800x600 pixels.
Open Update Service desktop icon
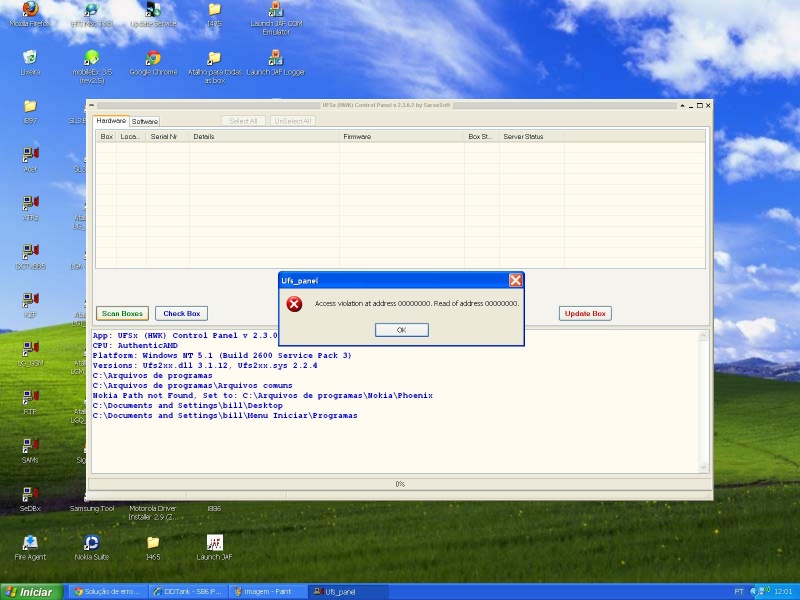coord(153,15)
